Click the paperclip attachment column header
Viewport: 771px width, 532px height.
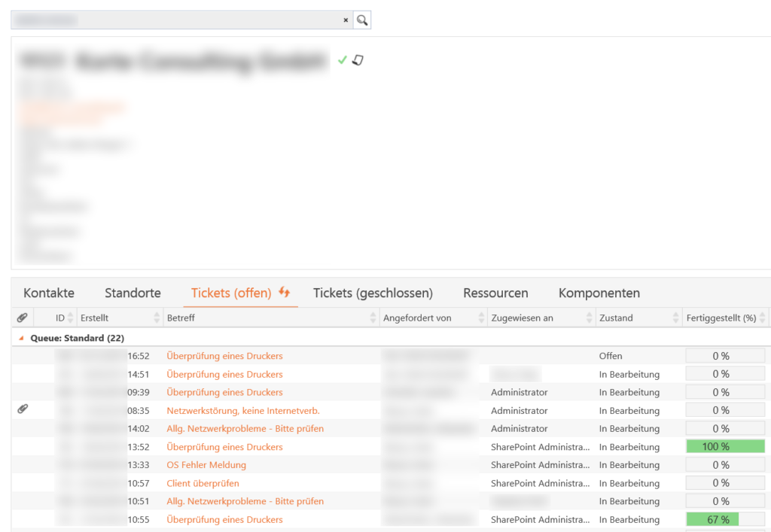22,318
